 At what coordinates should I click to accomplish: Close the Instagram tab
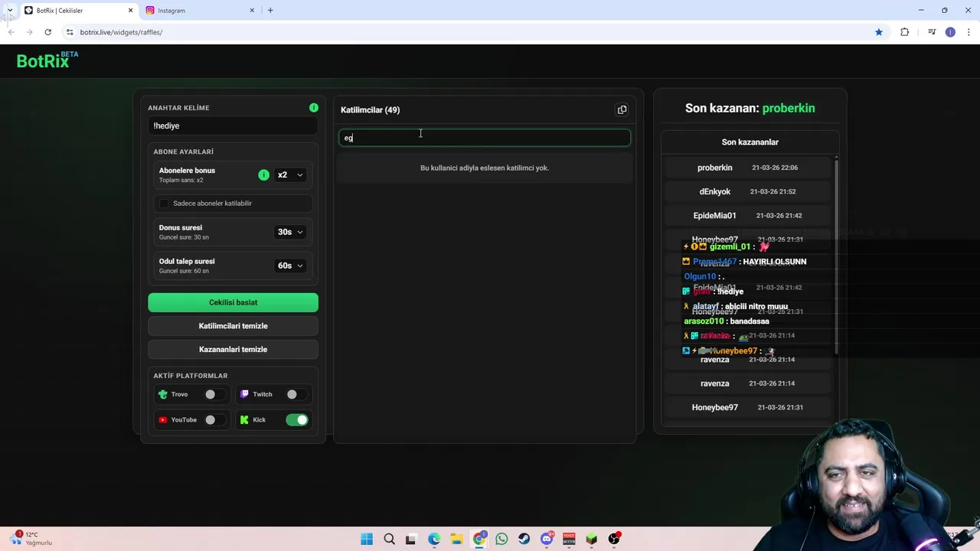(252, 10)
